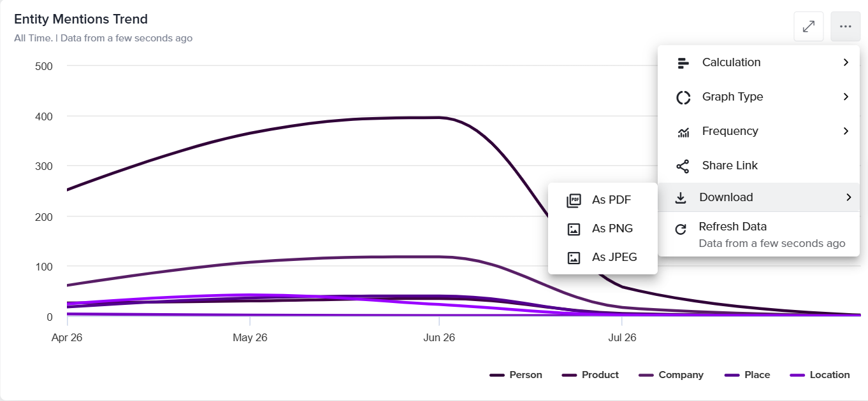Expand the Graph Type submenu chevron
This screenshot has width=868, height=401.
click(x=846, y=97)
